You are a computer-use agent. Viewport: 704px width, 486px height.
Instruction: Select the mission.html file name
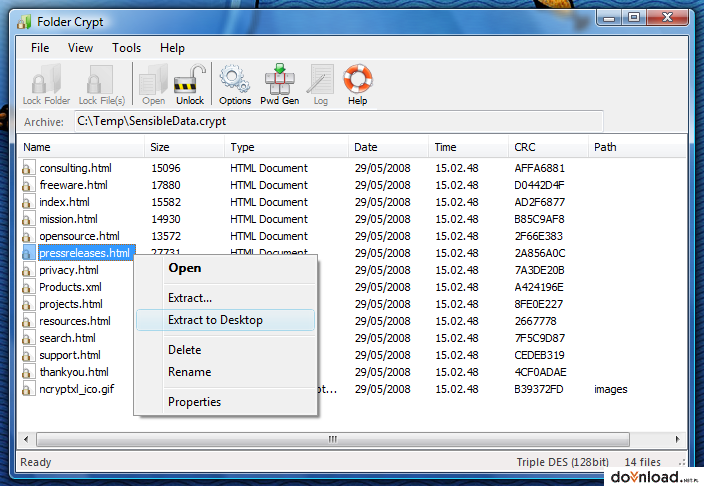[68, 219]
